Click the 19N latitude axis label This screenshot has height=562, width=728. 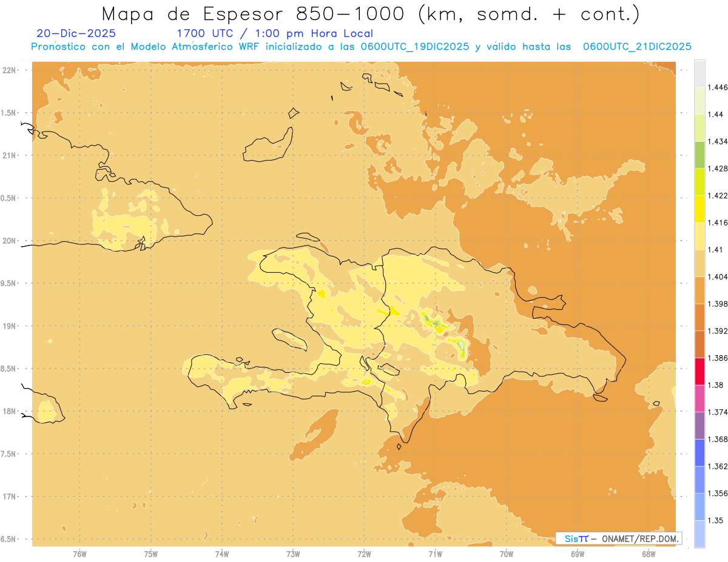pos(10,326)
